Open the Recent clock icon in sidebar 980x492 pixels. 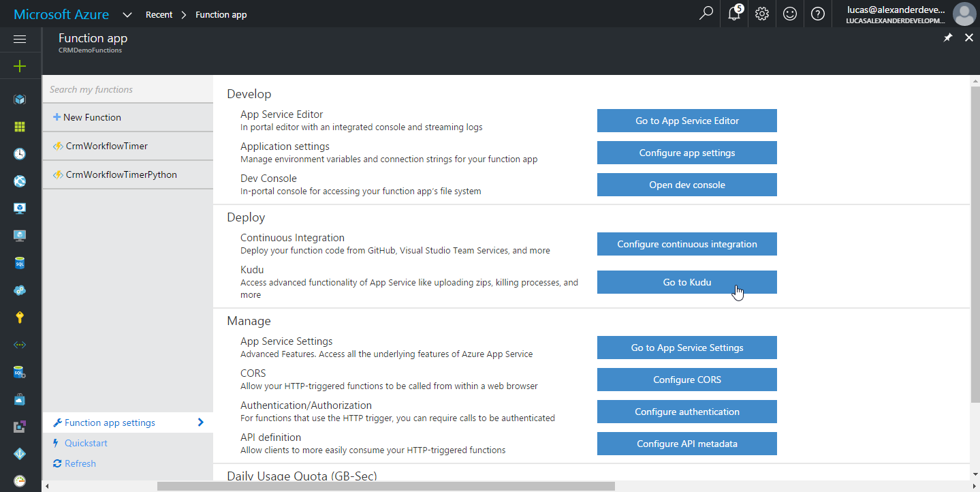pos(20,154)
